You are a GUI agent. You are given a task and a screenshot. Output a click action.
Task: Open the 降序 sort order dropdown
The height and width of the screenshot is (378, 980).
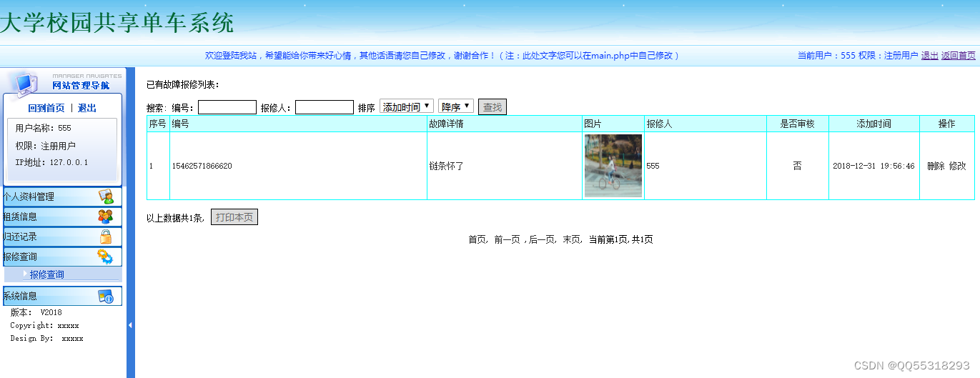[456, 106]
